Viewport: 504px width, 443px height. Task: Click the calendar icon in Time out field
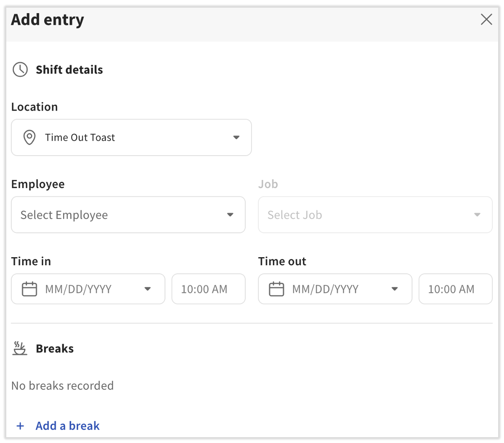click(x=276, y=289)
